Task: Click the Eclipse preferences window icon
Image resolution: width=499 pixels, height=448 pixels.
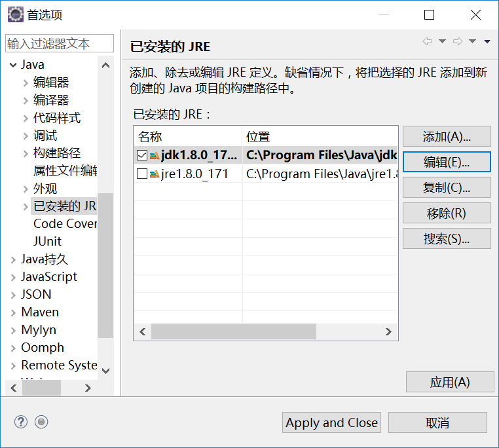Action: 16,14
